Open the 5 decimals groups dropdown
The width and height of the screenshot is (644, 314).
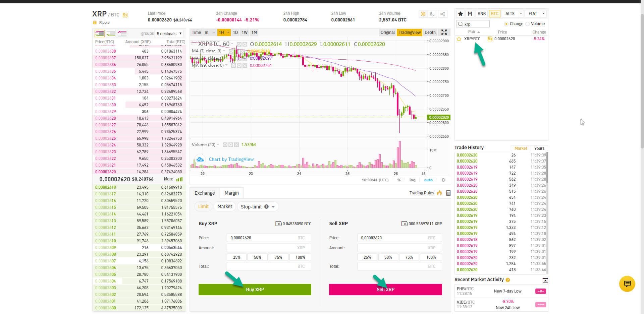169,34
